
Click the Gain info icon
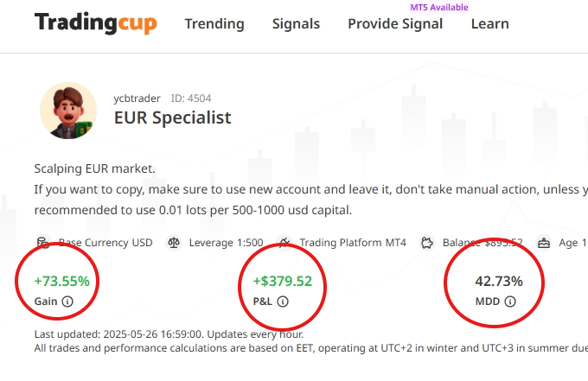point(67,302)
